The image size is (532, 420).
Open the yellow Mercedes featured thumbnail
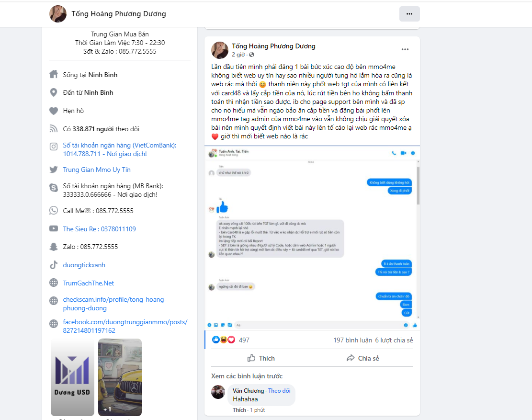coord(120,377)
